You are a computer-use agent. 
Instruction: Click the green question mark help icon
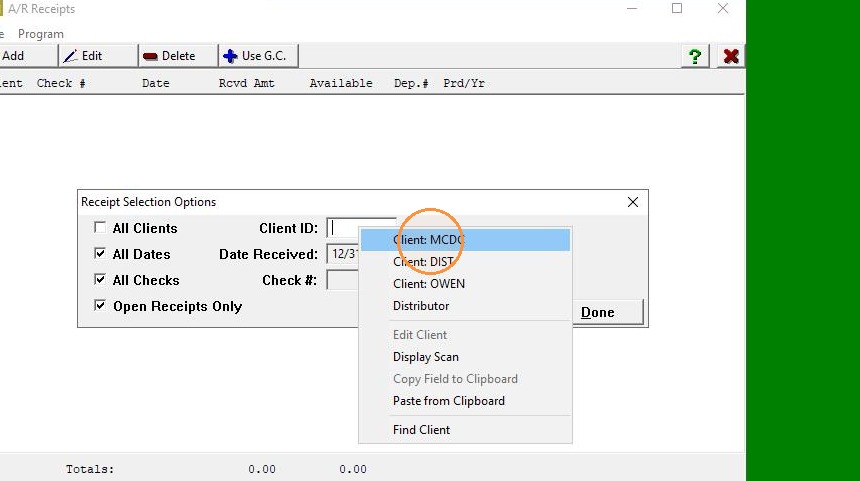pyautogui.click(x=695, y=56)
